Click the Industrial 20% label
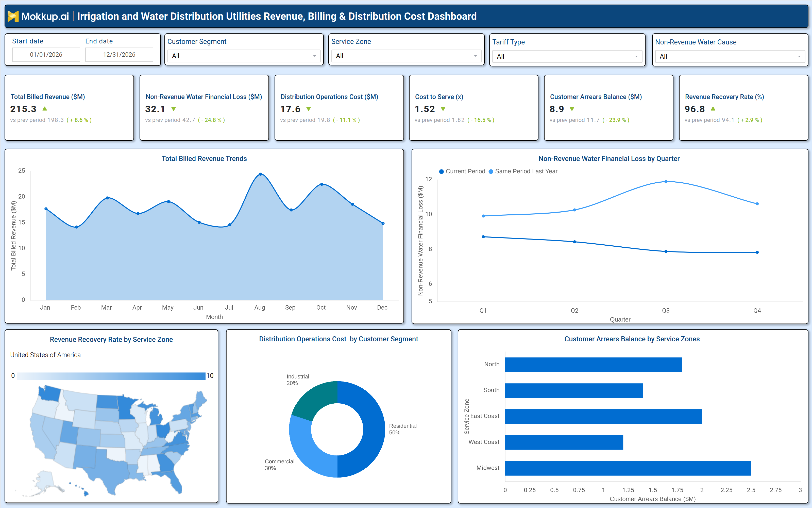The width and height of the screenshot is (812, 508). [x=298, y=380]
